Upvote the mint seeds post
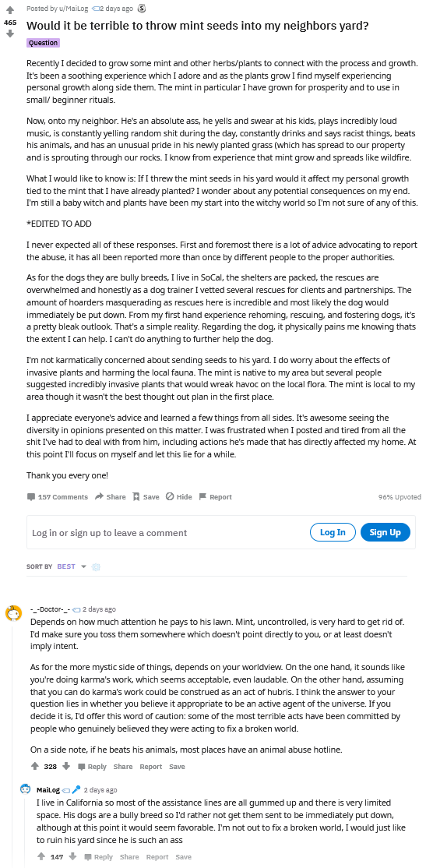Image resolution: width=426 pixels, height=868 pixels. pos(9,10)
